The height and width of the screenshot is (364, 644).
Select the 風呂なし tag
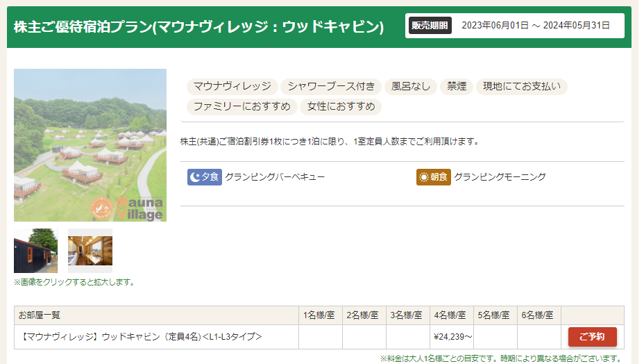click(x=411, y=86)
